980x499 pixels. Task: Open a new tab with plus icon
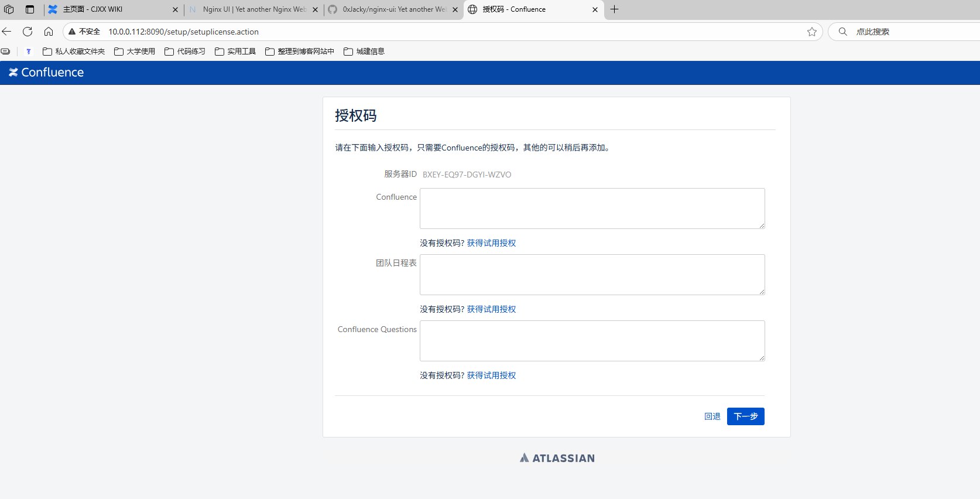[x=614, y=9]
